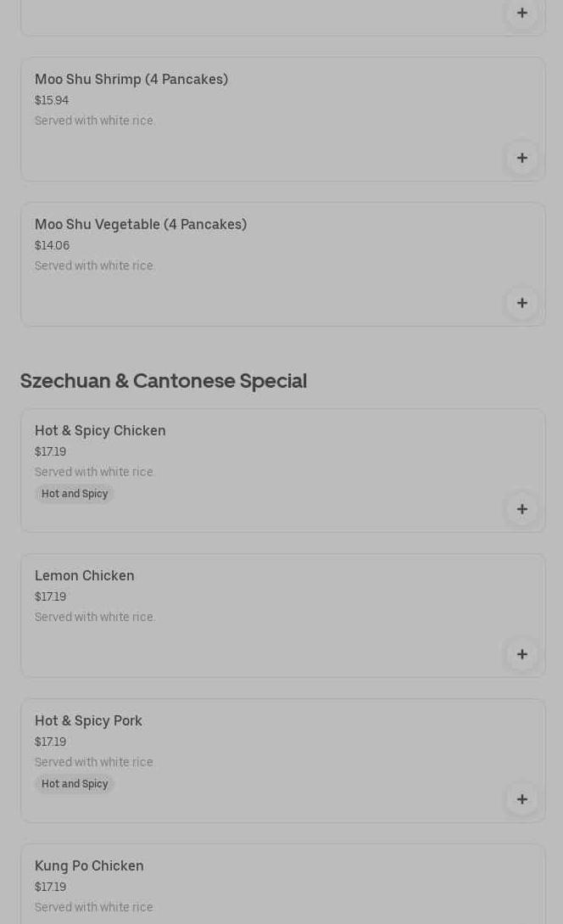Open the Moo Shu Vegetable (4 Pancakes) item

coord(141,225)
